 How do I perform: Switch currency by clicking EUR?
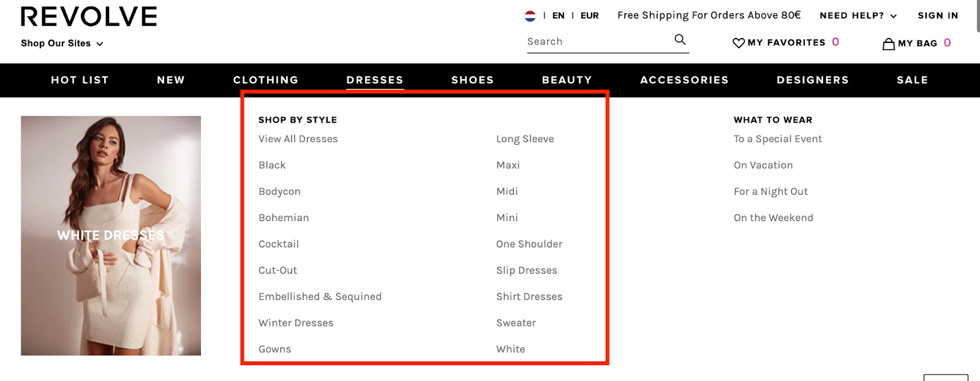point(590,15)
